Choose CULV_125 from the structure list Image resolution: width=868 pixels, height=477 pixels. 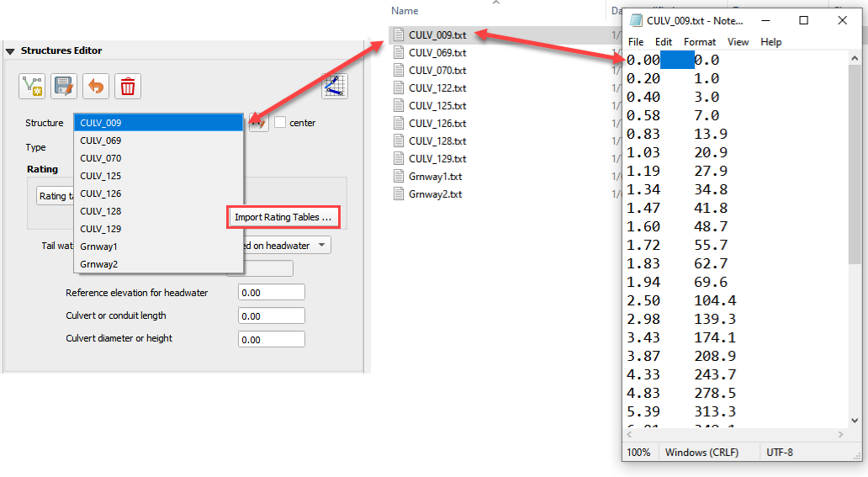point(101,176)
